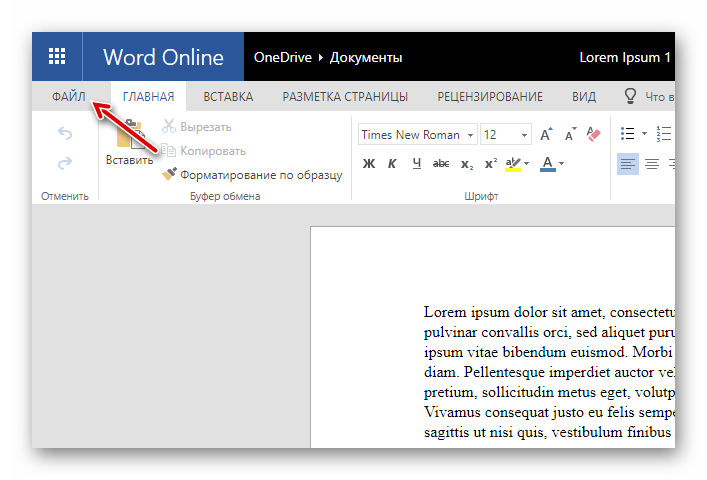
Task: Open the font size 12 dropdown
Action: 505,135
